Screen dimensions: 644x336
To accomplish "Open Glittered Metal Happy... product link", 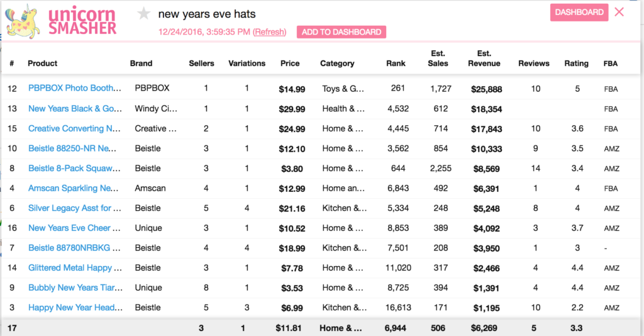I will click(x=75, y=268).
